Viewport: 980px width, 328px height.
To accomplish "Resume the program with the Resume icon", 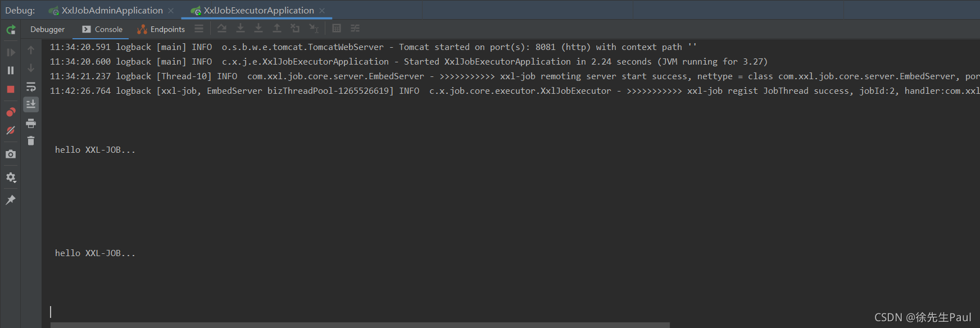I will (11, 52).
